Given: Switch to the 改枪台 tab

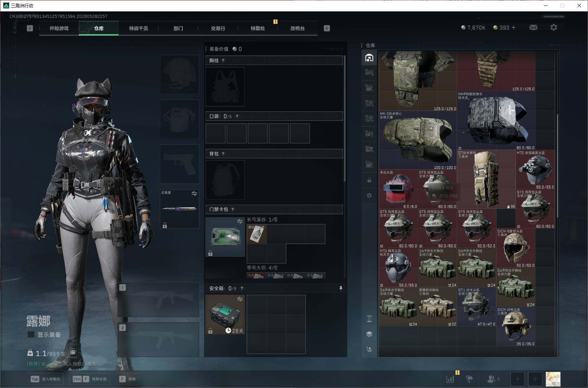Looking at the screenshot, I should click(x=297, y=28).
